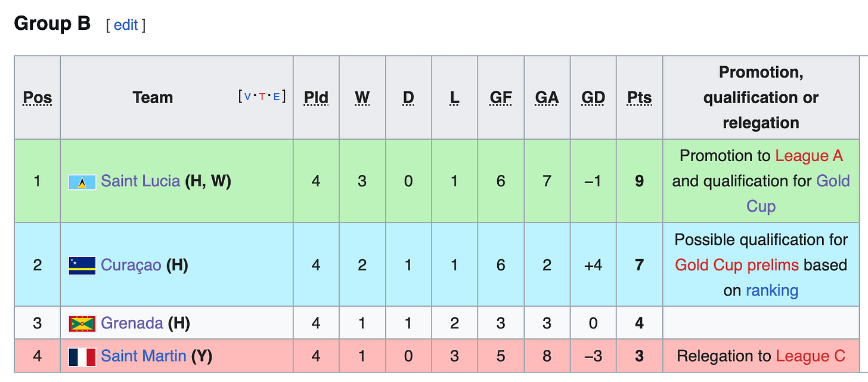Open the Curaçao team link
The image size is (868, 382).
(131, 265)
